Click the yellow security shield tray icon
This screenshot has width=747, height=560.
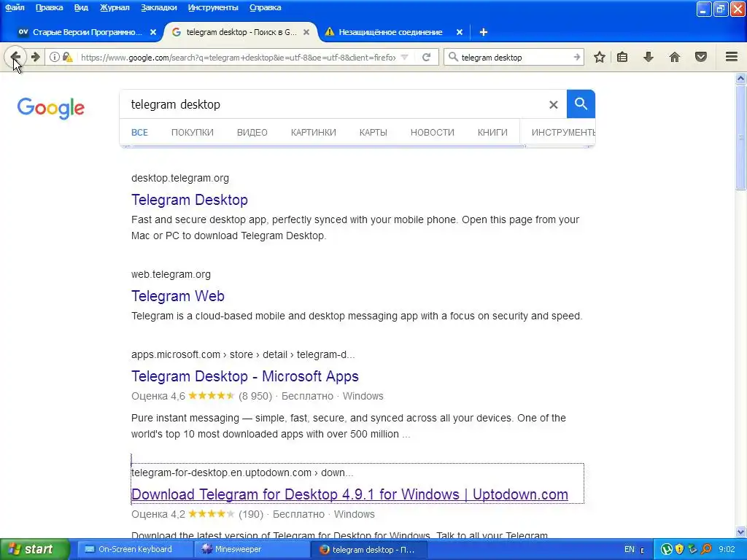pyautogui.click(x=679, y=550)
